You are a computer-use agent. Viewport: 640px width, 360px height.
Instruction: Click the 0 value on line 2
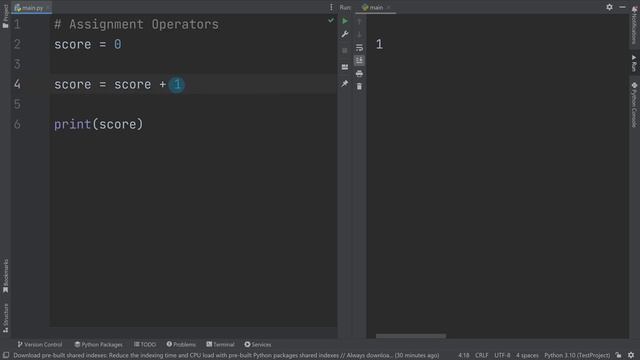coord(118,44)
